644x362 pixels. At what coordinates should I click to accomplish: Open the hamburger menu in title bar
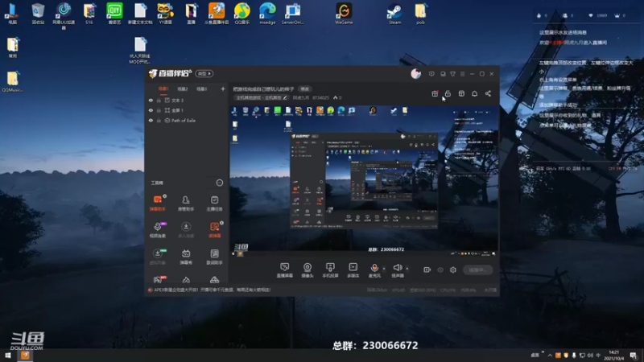pos(462,74)
